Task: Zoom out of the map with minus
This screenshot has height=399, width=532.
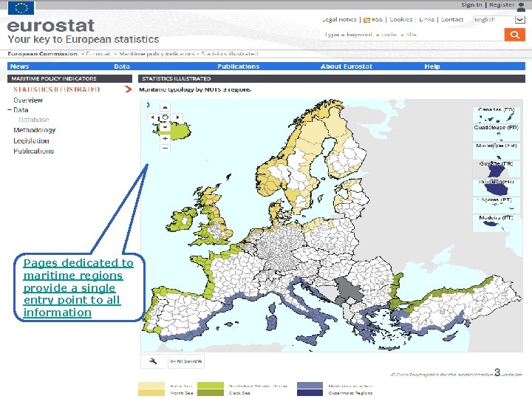Action: 165,148
